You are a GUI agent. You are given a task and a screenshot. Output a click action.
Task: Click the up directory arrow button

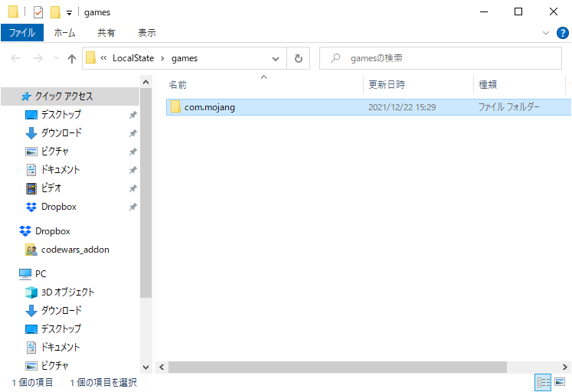tap(72, 58)
